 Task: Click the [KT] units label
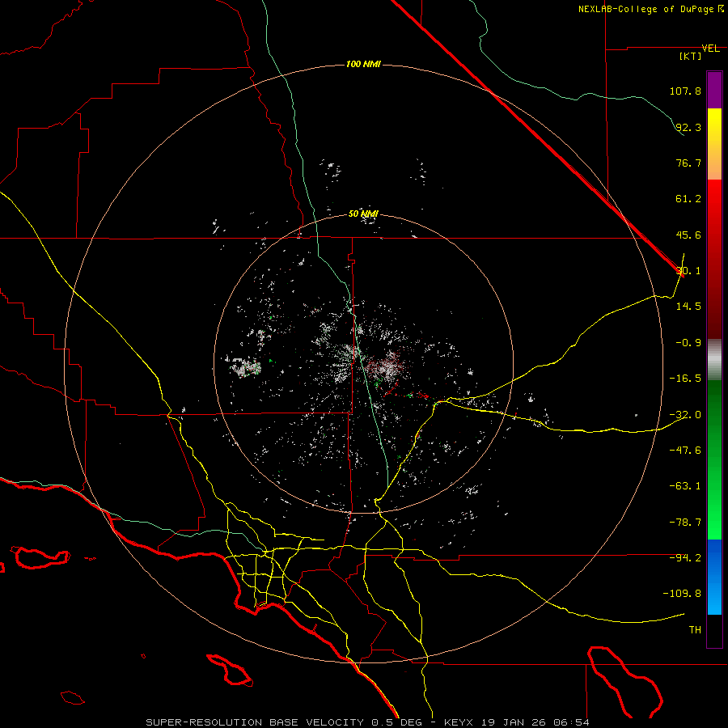point(690,56)
